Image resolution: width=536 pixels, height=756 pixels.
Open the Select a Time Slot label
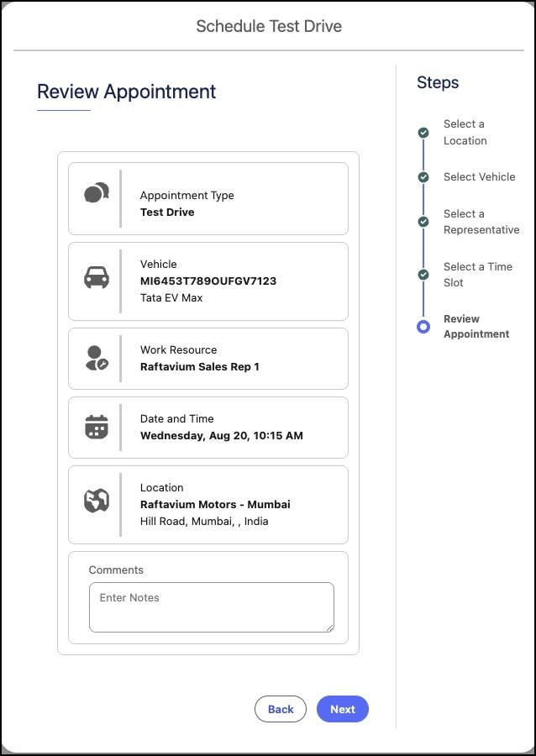(x=478, y=275)
